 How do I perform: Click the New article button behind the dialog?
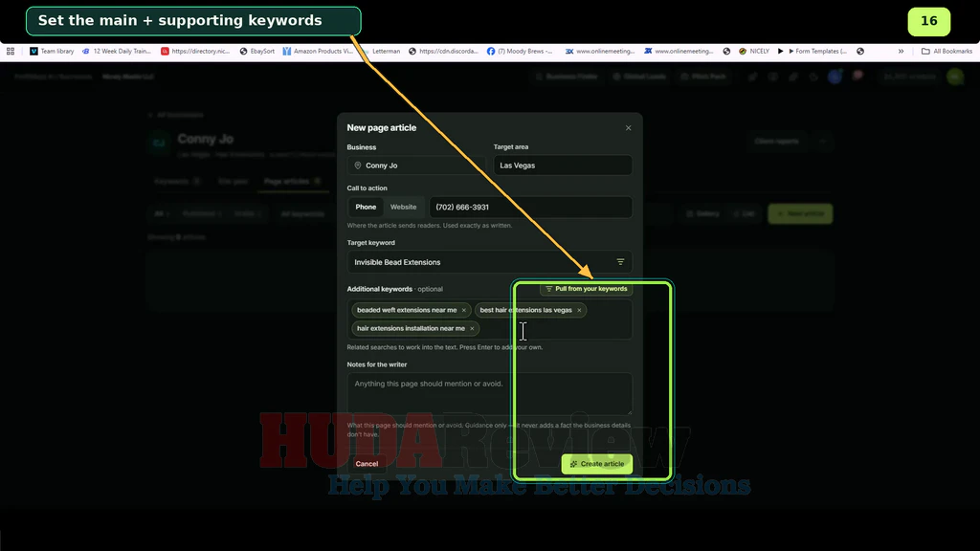coord(800,213)
